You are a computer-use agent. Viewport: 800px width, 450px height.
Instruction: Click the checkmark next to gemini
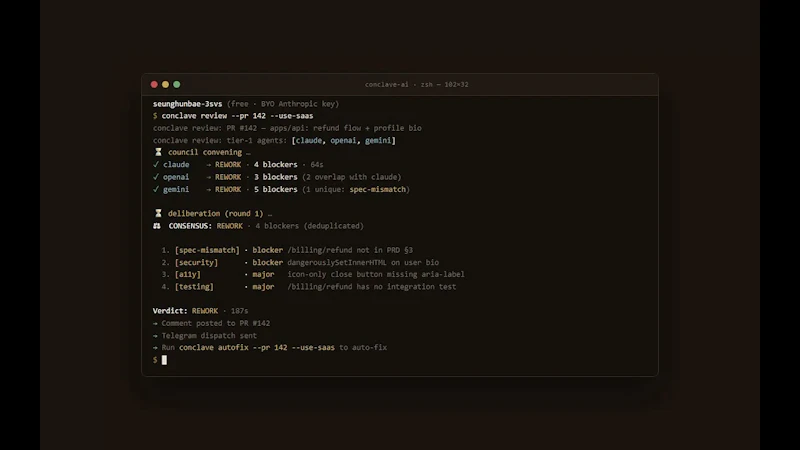[156, 189]
